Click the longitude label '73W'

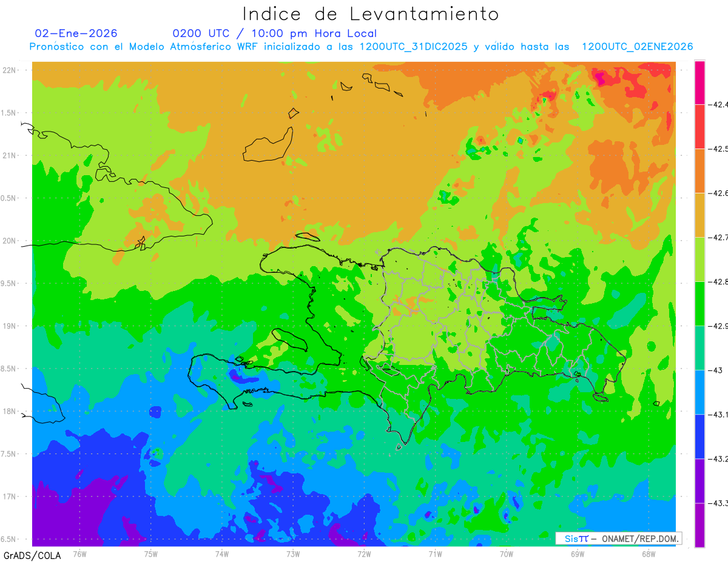[x=293, y=554]
